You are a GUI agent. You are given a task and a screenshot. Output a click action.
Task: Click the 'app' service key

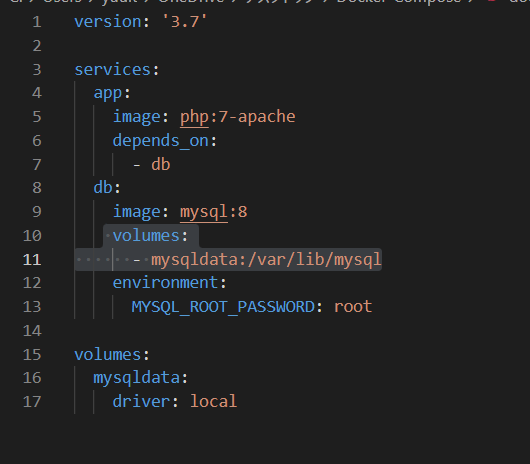[108, 93]
